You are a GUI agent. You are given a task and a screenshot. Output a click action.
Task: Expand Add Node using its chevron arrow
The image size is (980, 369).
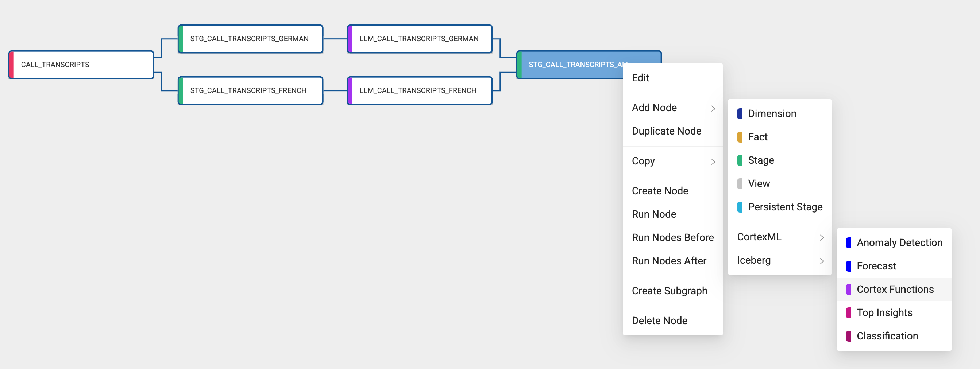point(713,109)
